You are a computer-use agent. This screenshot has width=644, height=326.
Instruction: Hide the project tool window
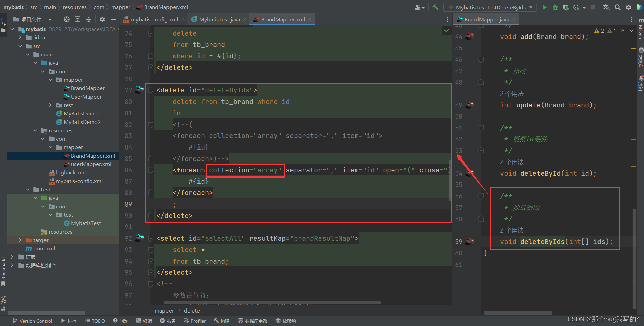(x=113, y=19)
